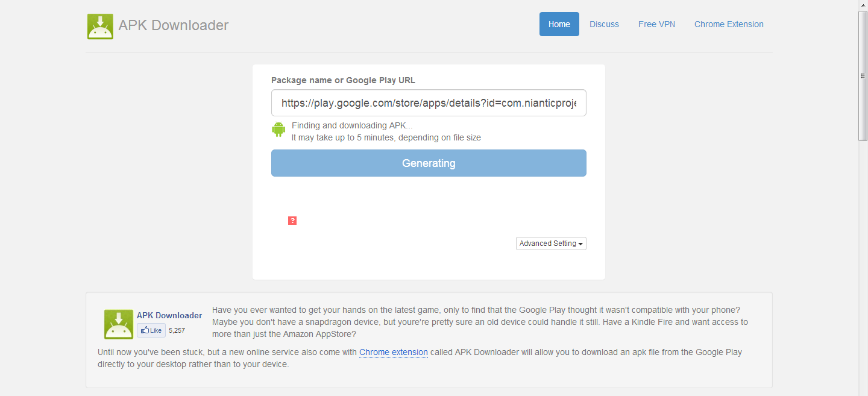Click the Generating button
Screen dimensions: 868x396
[x=429, y=163]
